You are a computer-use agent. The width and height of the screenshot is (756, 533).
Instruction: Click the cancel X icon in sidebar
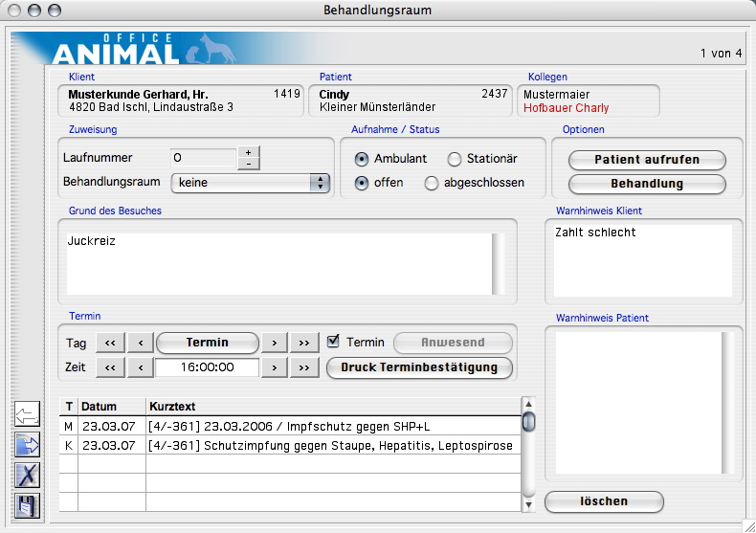click(x=28, y=474)
